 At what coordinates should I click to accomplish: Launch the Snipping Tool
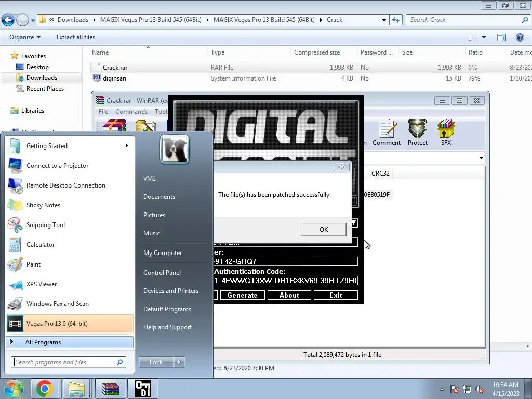70,224
